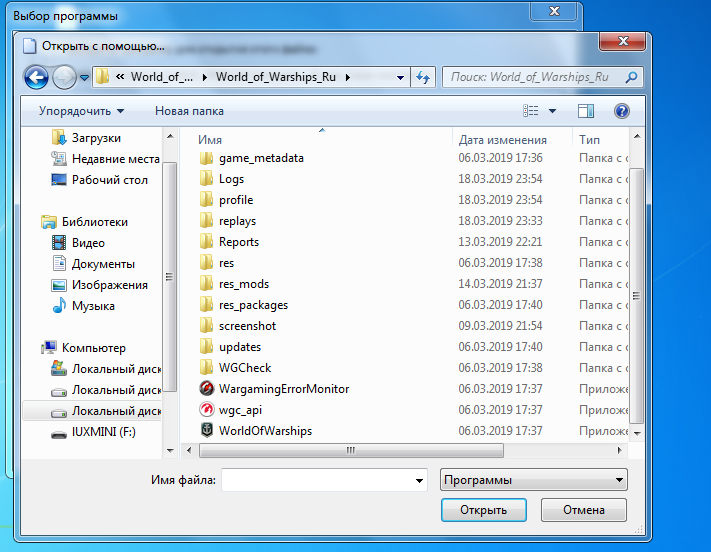Close the Открыть с помощью dialog
Screen dimensions: 711x552
coord(623,41)
